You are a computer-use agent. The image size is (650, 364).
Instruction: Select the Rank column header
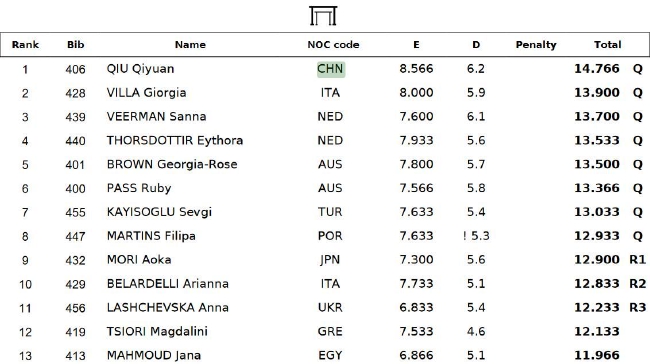(25, 45)
